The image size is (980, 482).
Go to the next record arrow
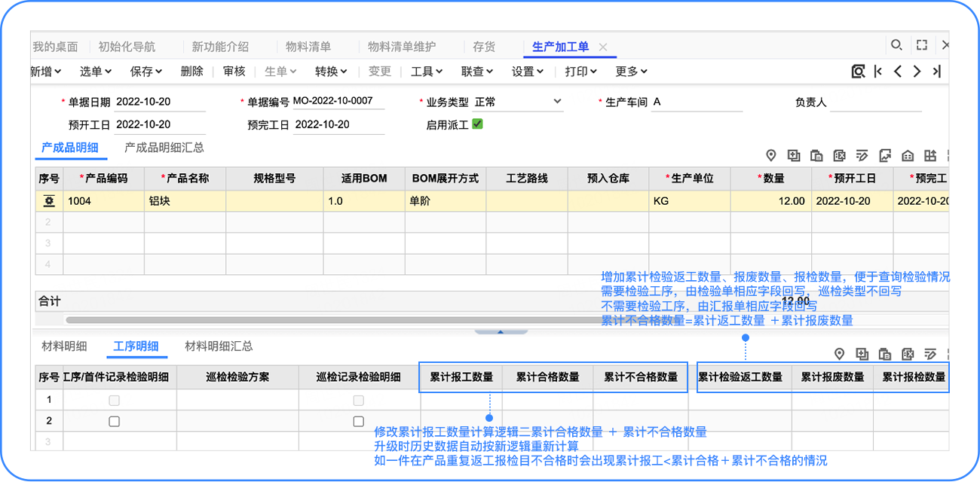coord(917,72)
